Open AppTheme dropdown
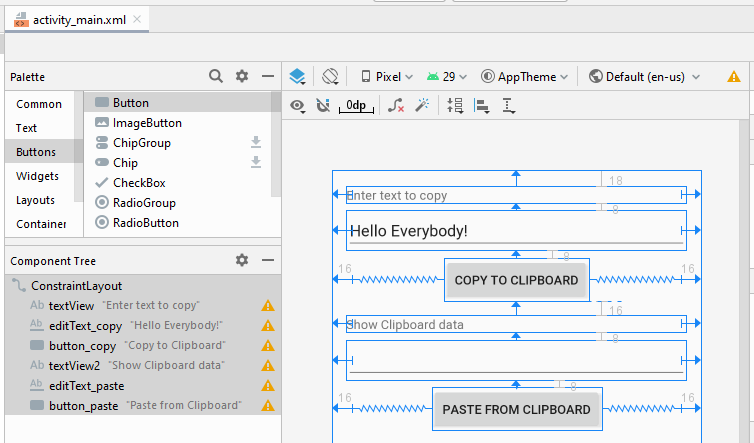This screenshot has height=443, width=754. coord(525,76)
